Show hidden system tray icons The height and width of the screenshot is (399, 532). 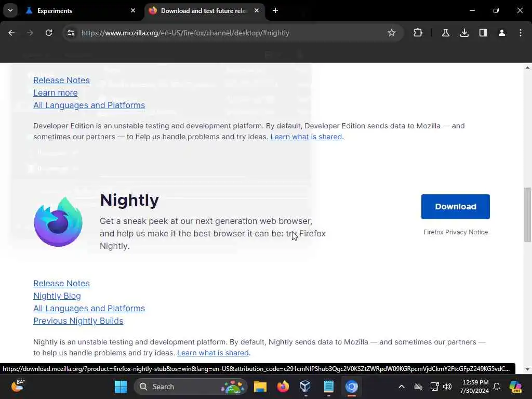pyautogui.click(x=402, y=387)
